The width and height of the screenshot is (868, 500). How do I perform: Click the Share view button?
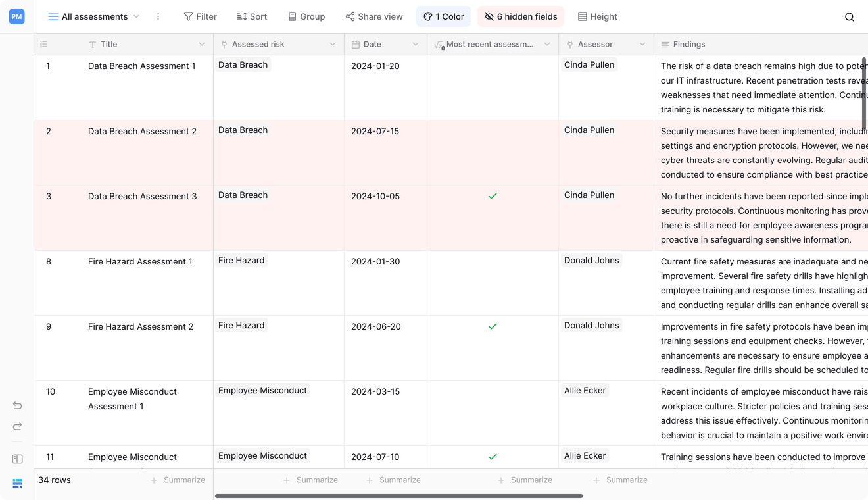tap(374, 16)
